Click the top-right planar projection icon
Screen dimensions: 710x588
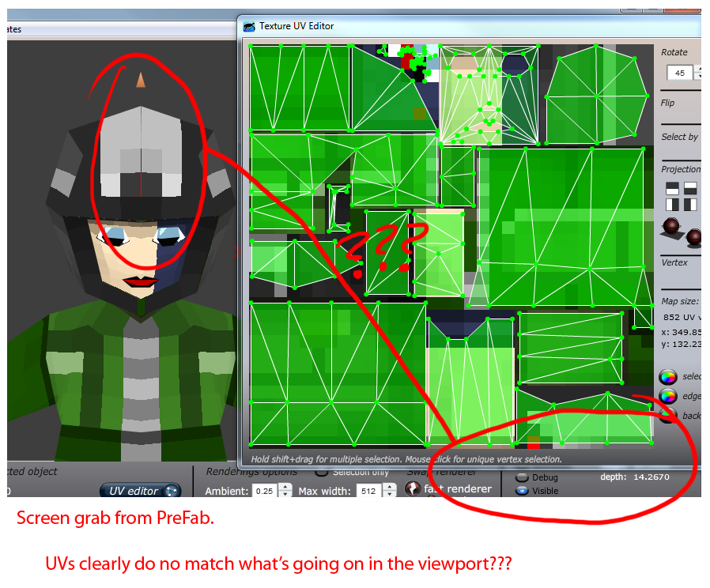[x=690, y=188]
